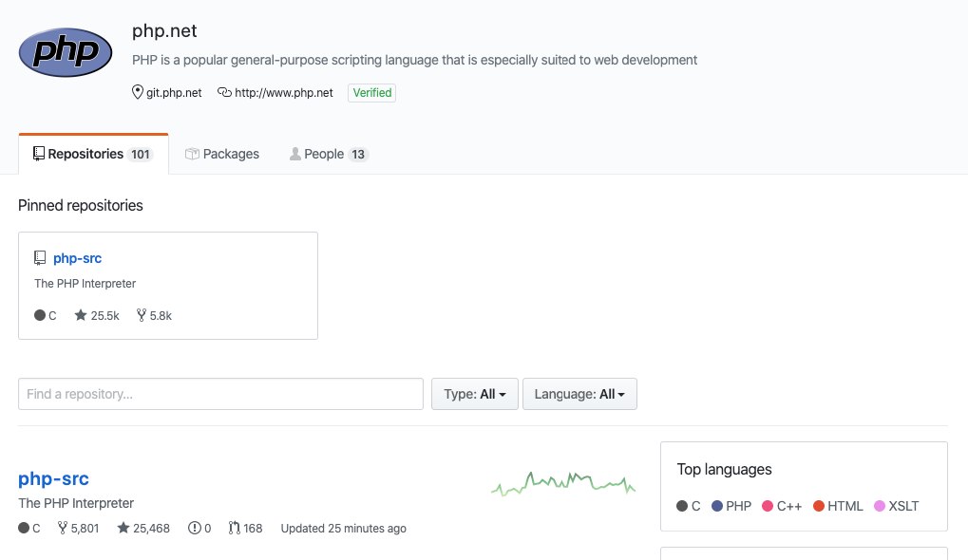Click the fork icon showing 5,801 forks
The width and height of the screenshot is (968, 560).
tap(63, 528)
